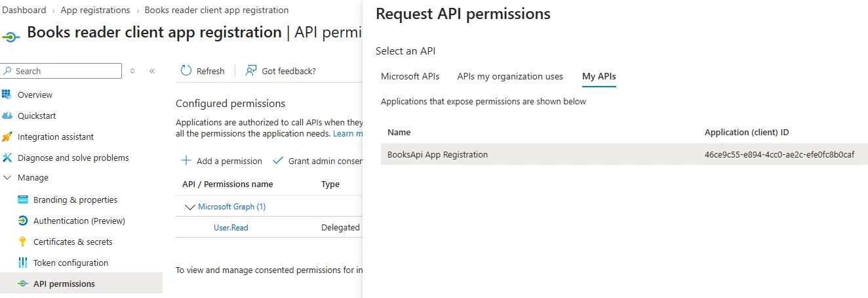Screen dimensions: 868x298
Task: Click the API permissions sidebar icon
Action: [23, 284]
